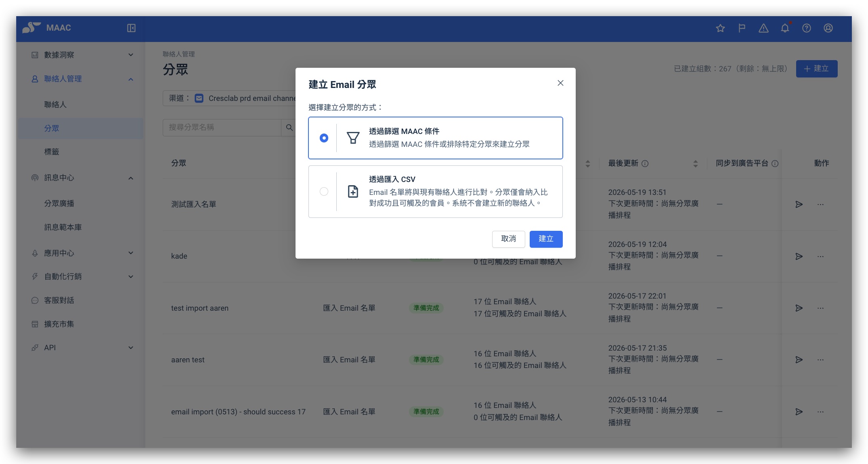Click 聯絡人管理 breadcrumb link
Image resolution: width=868 pixels, height=464 pixels.
click(x=178, y=54)
